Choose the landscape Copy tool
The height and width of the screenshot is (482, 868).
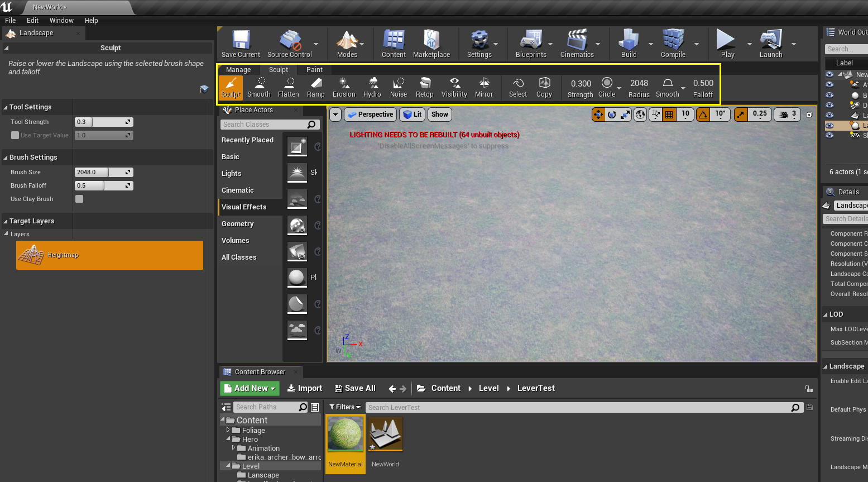pos(544,88)
